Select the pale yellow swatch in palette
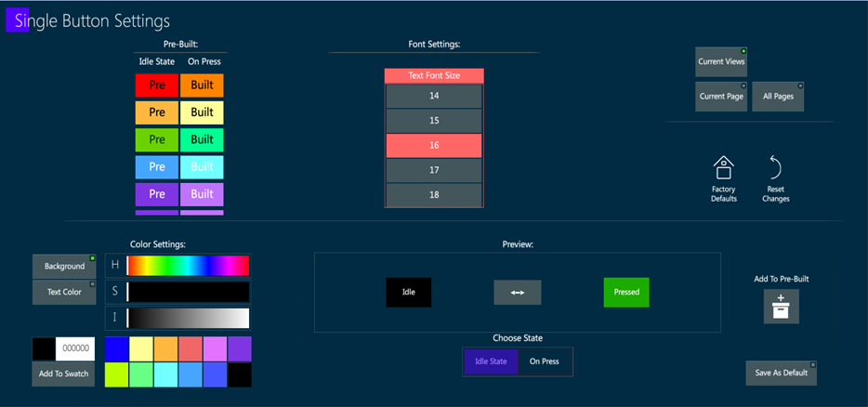This screenshot has height=407, width=868. [x=141, y=348]
